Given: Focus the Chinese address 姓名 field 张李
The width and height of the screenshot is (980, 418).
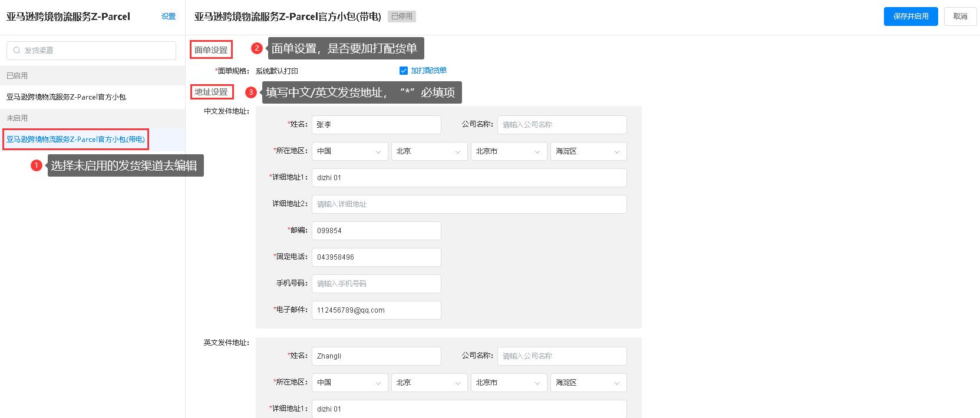Looking at the screenshot, I should pyautogui.click(x=376, y=125).
